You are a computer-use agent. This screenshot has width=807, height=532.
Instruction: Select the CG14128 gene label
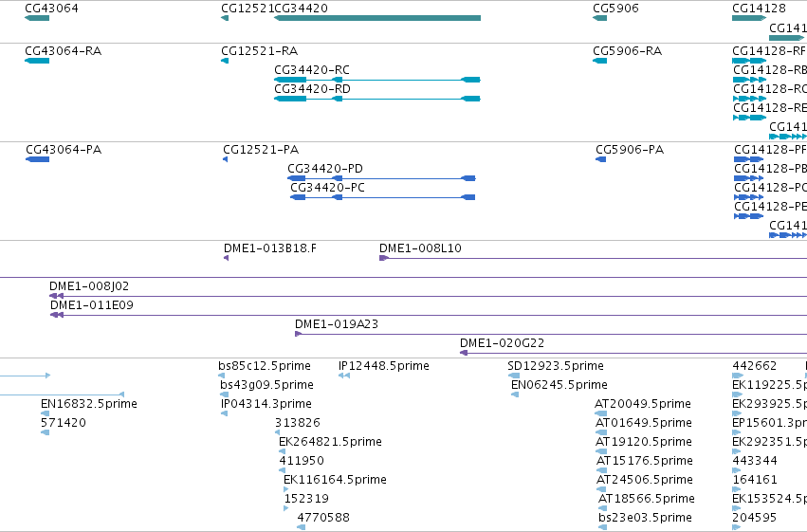point(760,9)
